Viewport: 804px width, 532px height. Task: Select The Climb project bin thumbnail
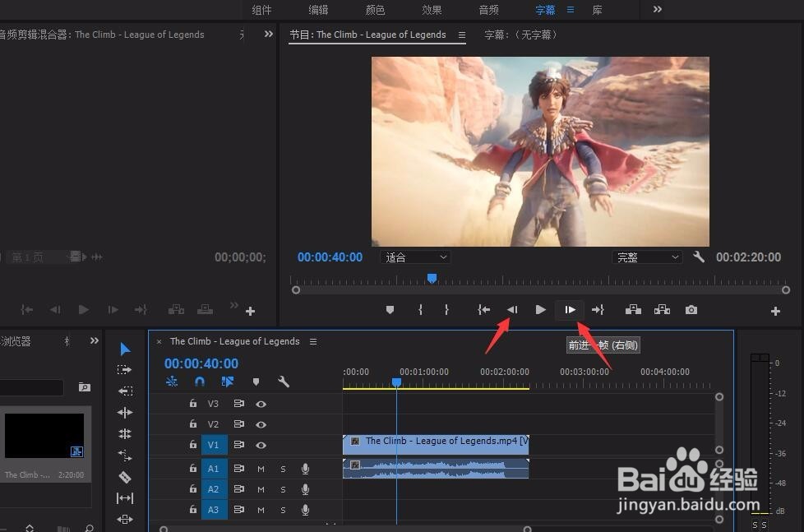pyautogui.click(x=44, y=436)
